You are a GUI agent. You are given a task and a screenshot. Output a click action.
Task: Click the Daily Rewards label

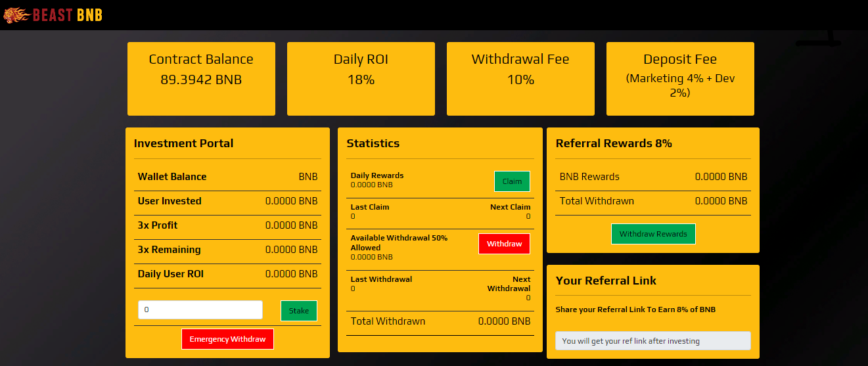tap(377, 175)
